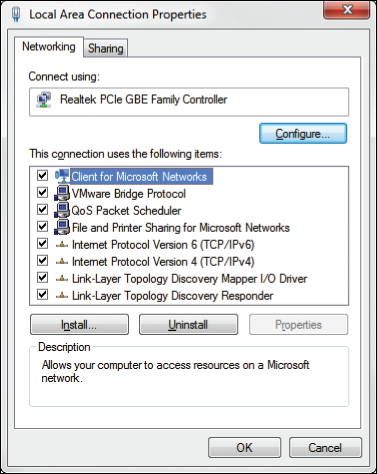Disable QoS Packet Scheduler checkbox
This screenshot has width=377, height=474.
42,209
